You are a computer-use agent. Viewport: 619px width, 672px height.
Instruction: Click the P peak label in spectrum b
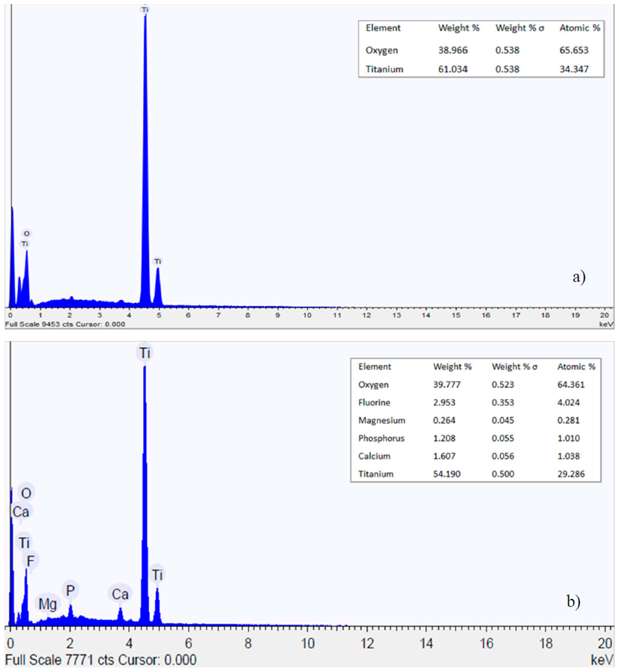click(x=70, y=590)
